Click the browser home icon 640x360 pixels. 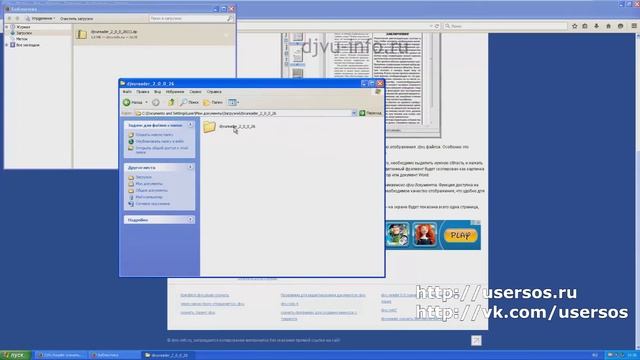click(x=608, y=26)
